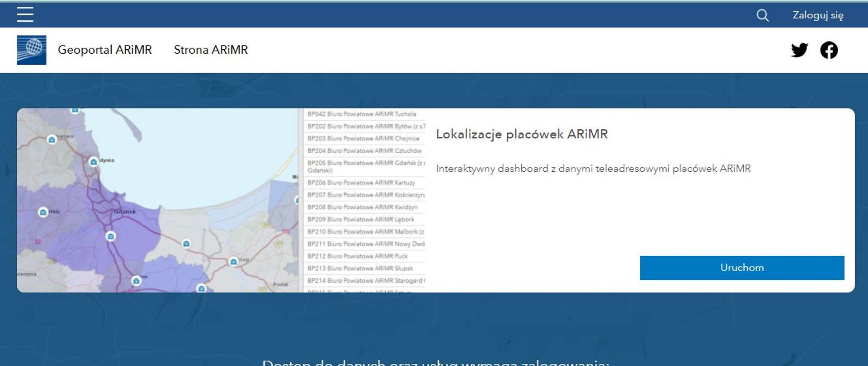Click the map marker near Elbląg
Screen dimensions: 868x366
click(x=233, y=262)
